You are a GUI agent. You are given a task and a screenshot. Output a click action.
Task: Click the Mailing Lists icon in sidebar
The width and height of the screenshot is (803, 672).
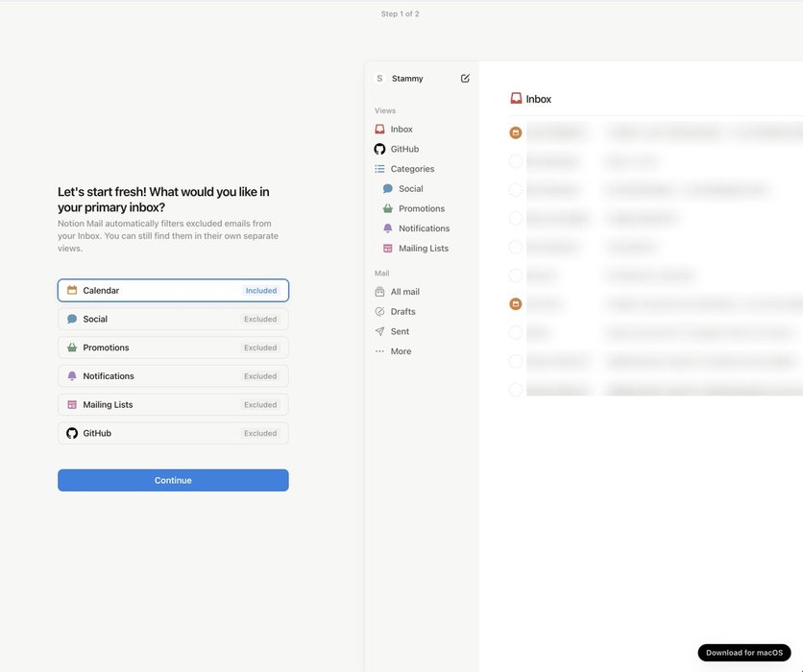[388, 249]
